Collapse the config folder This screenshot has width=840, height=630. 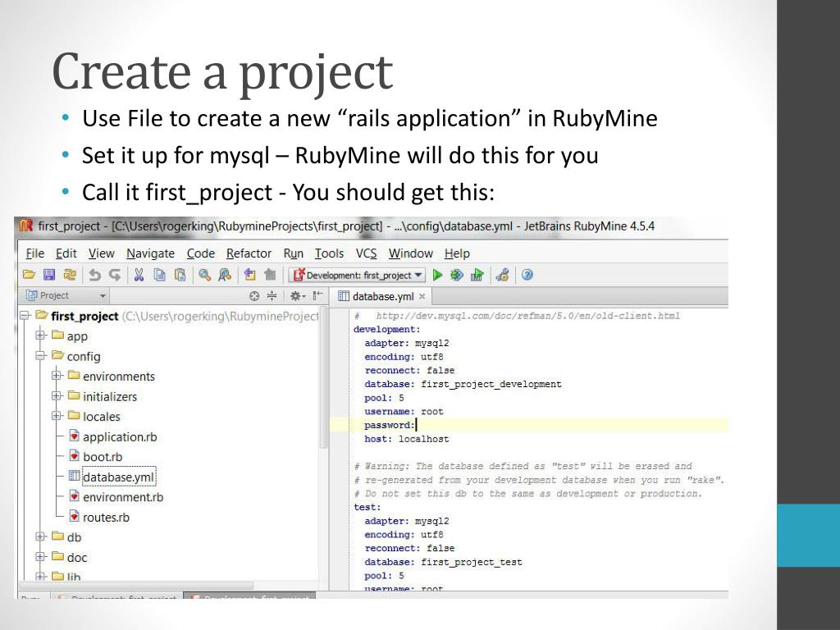pos(41,356)
